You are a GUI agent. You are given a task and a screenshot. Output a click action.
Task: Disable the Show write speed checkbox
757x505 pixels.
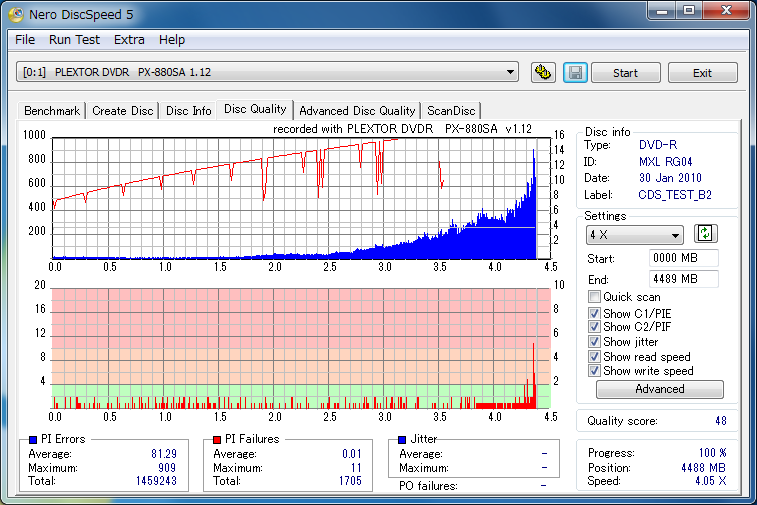(594, 371)
